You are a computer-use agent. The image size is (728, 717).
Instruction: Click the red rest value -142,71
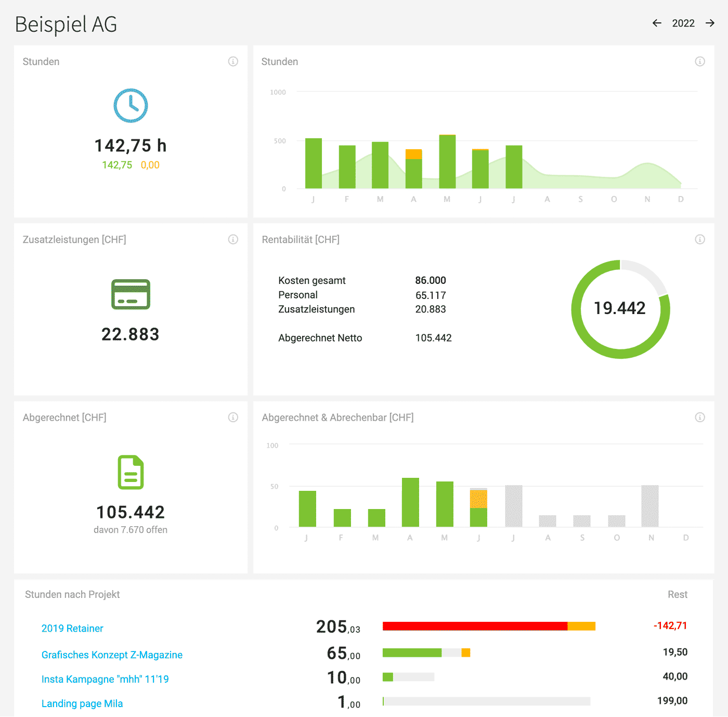pos(670,625)
